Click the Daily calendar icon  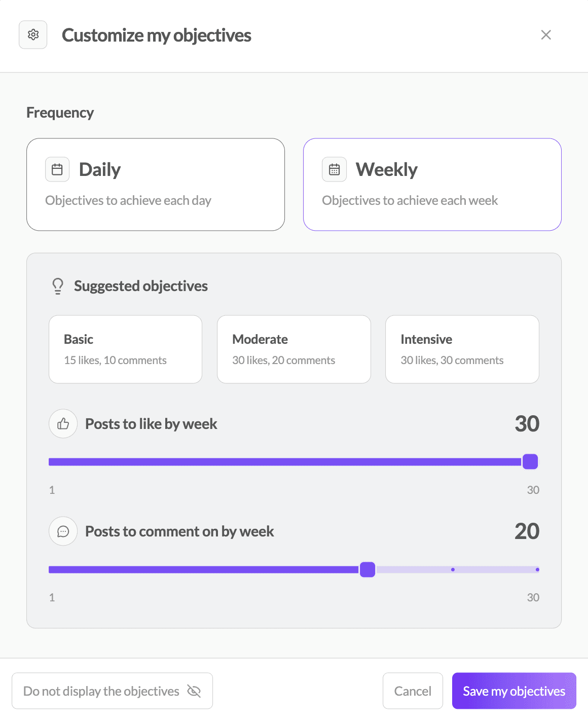[57, 169]
